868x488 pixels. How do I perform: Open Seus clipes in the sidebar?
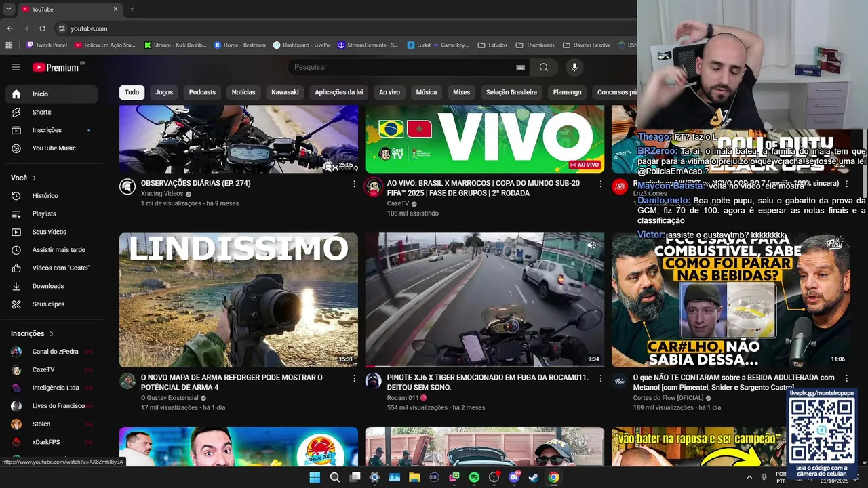coord(52,304)
